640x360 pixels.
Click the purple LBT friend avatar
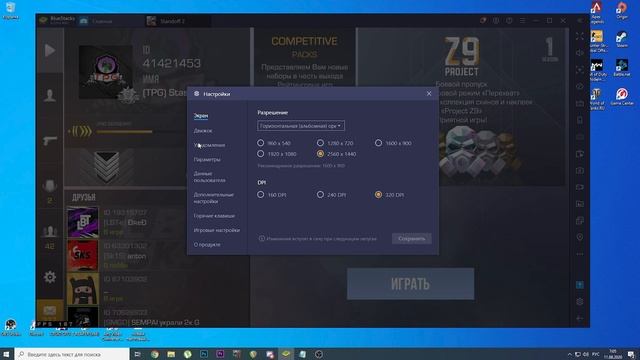82,222
